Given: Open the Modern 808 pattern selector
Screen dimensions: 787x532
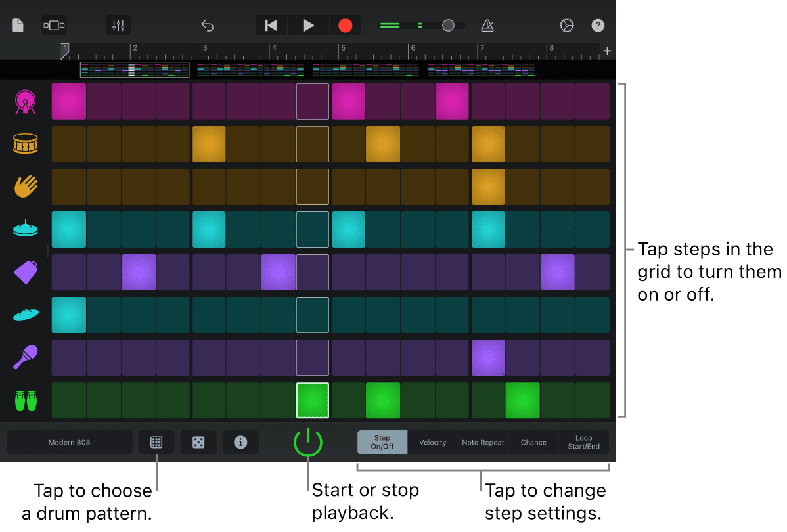Looking at the screenshot, I should click(68, 442).
